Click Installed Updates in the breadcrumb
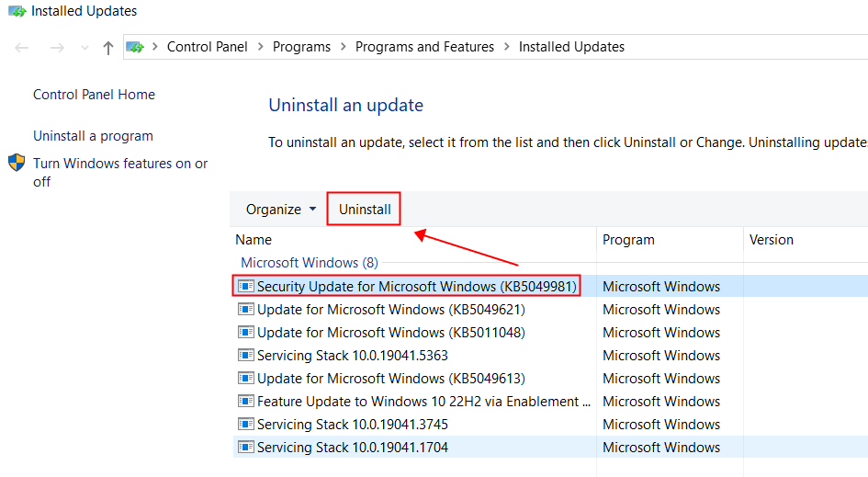Image resolution: width=868 pixels, height=477 pixels. (571, 47)
